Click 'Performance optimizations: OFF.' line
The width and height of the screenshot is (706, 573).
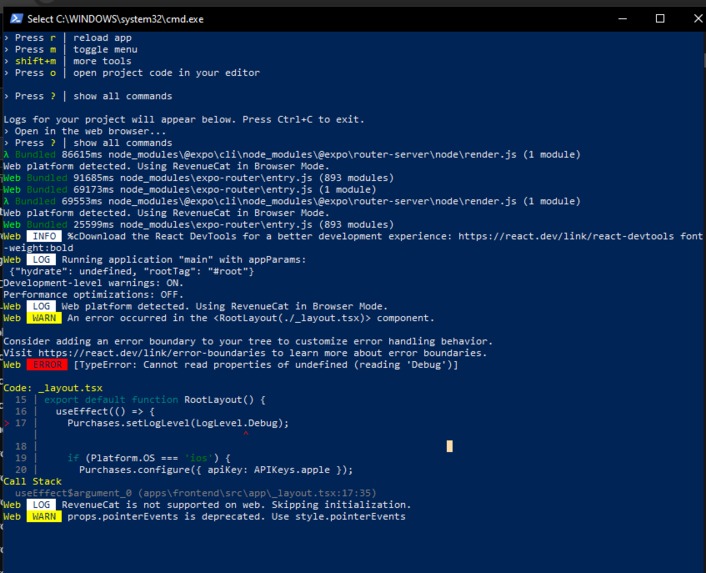coord(94,295)
